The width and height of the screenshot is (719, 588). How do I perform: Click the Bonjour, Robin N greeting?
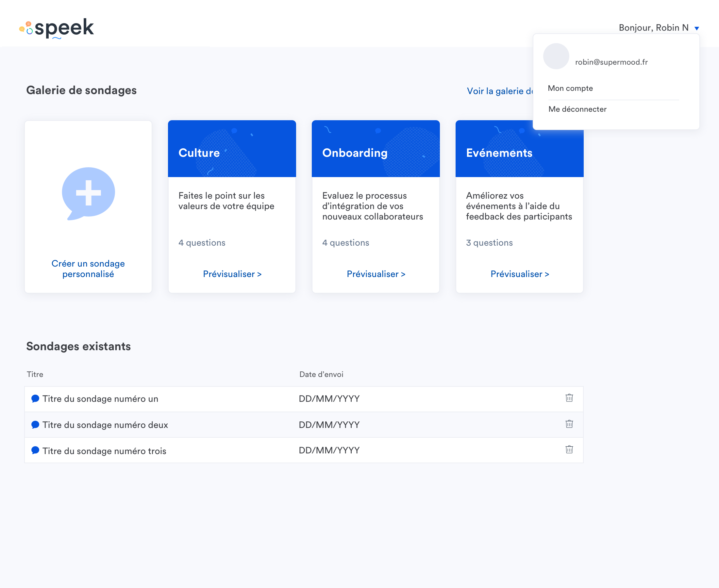point(653,28)
